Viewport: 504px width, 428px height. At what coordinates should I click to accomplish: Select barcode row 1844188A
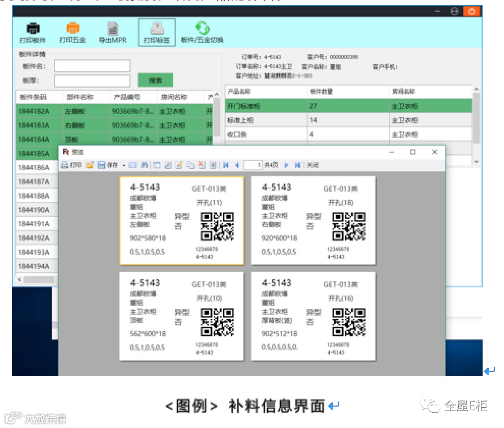[37, 196]
